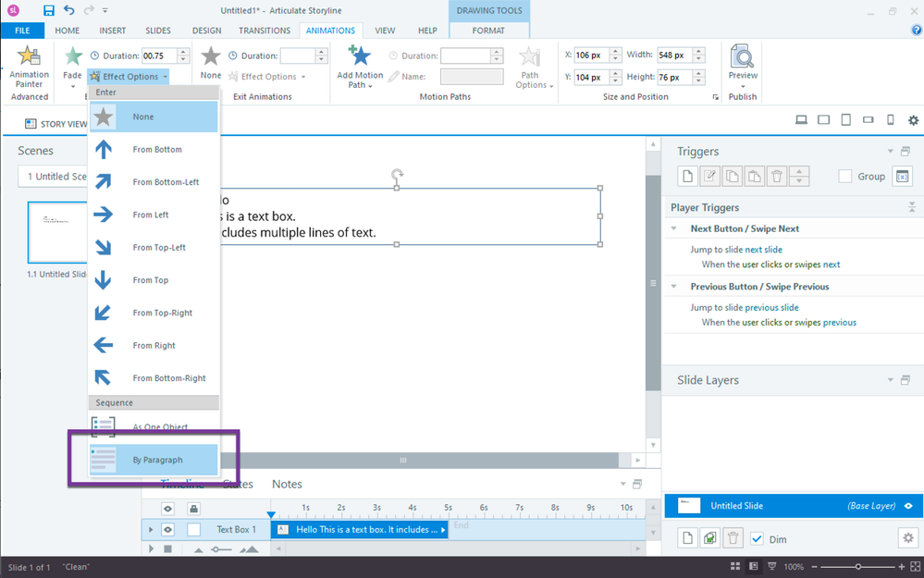Screen dimensions: 924x578
Task: Open the Notes tab
Action: (x=287, y=484)
